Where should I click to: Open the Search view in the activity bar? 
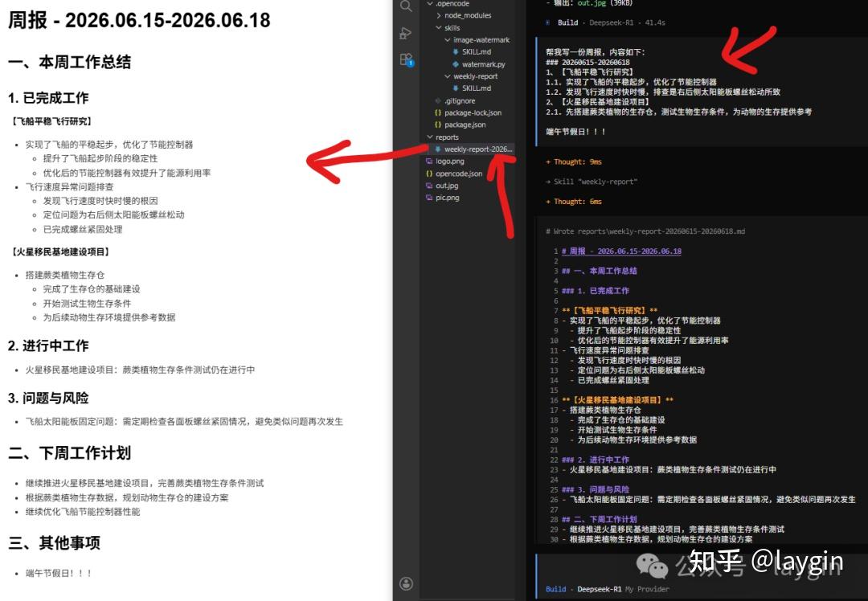point(406,6)
